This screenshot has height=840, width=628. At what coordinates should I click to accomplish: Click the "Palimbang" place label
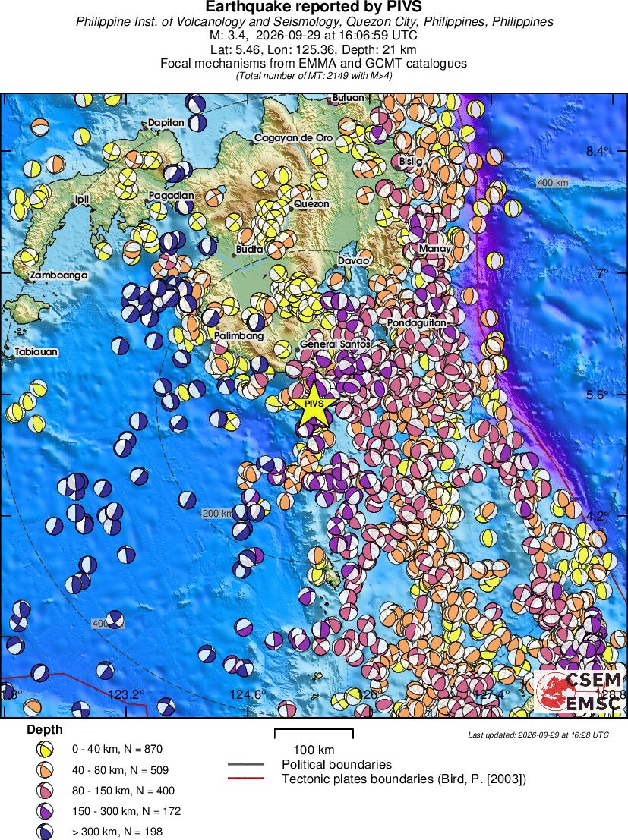[238, 335]
